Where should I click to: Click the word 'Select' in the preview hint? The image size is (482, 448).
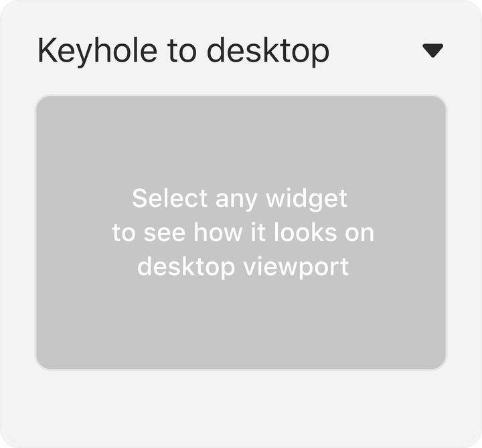coord(170,198)
